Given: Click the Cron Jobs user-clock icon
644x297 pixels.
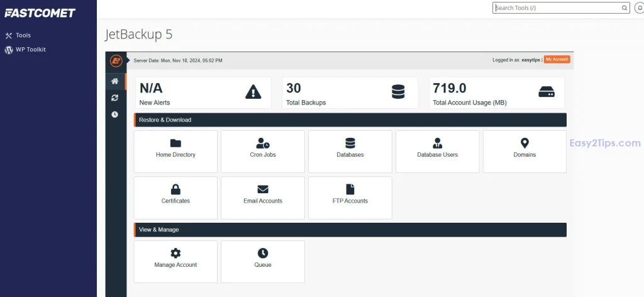Looking at the screenshot, I should (263, 143).
